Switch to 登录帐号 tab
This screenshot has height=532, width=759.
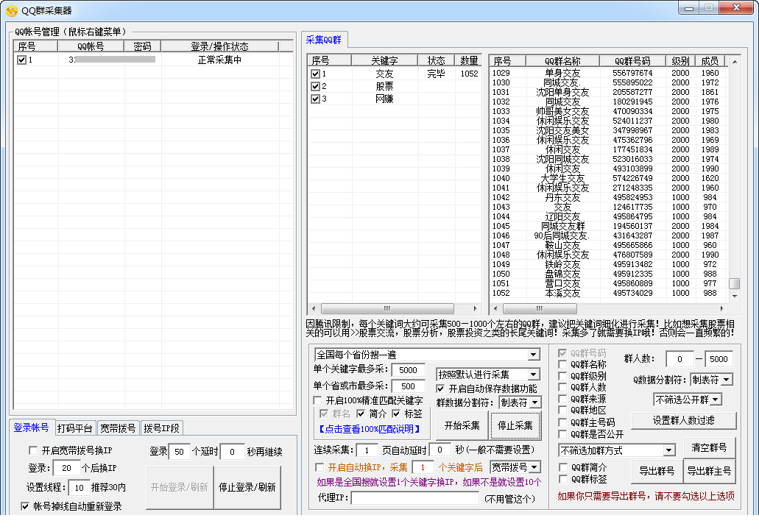(32, 428)
